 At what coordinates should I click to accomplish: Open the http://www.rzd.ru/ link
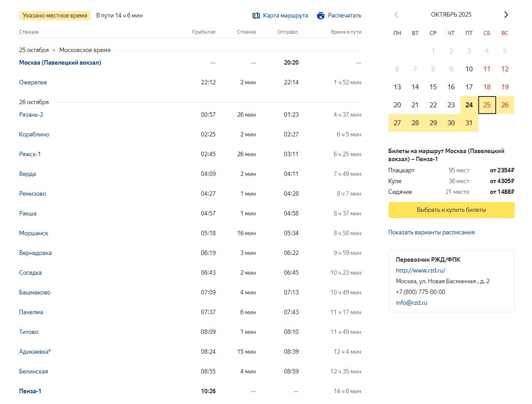pos(420,270)
